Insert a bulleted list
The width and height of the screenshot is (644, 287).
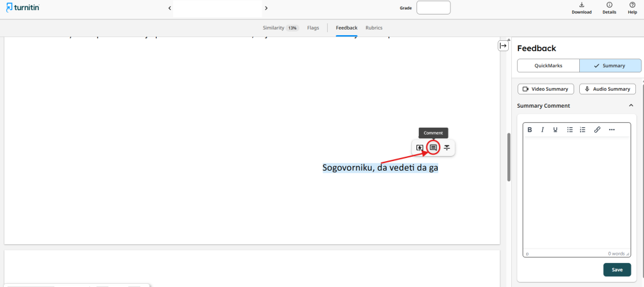pyautogui.click(x=570, y=130)
